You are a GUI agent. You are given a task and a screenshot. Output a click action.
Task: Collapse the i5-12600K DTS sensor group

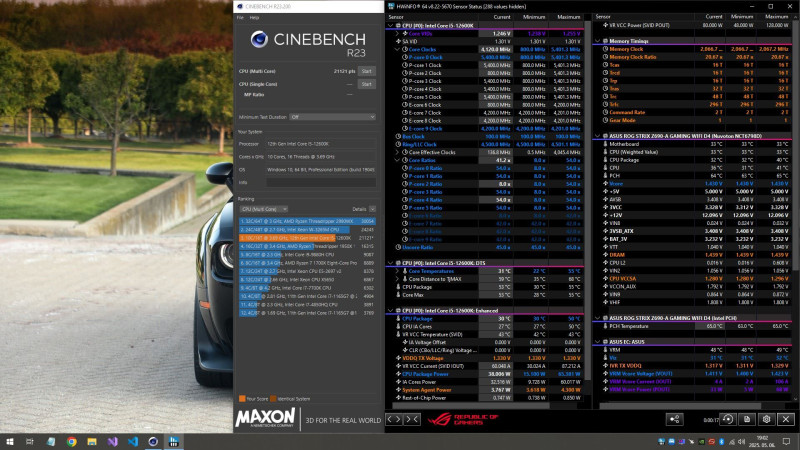coord(391,263)
